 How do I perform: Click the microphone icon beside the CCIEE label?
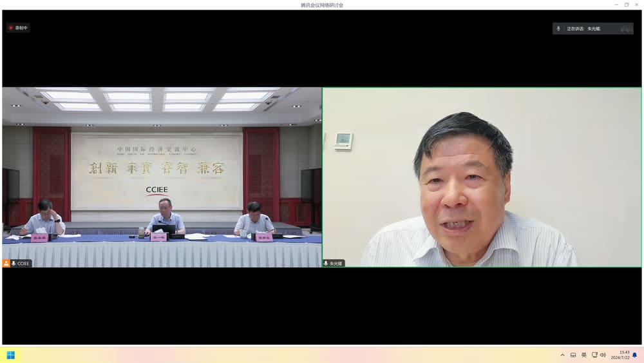tap(14, 263)
